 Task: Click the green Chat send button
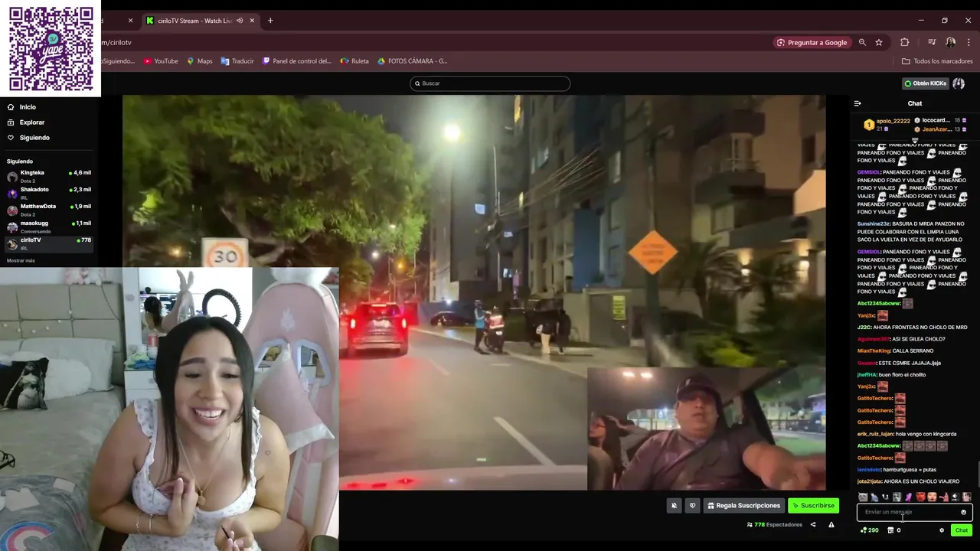click(962, 530)
